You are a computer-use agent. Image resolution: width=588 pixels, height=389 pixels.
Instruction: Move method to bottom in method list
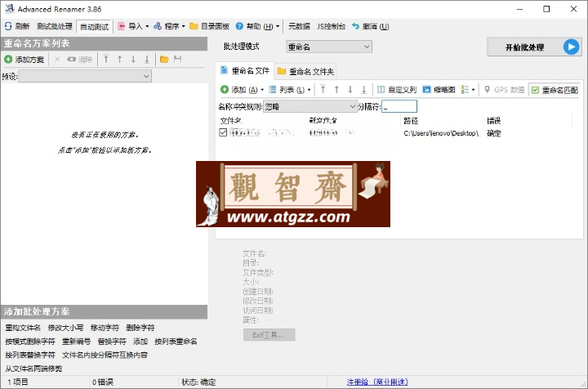coord(147,60)
